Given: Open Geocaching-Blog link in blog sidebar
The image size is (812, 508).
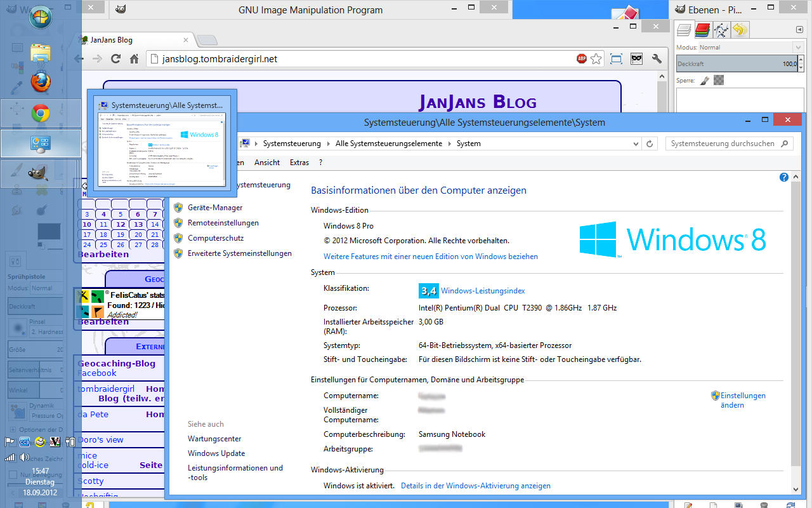Looking at the screenshot, I should coord(117,363).
